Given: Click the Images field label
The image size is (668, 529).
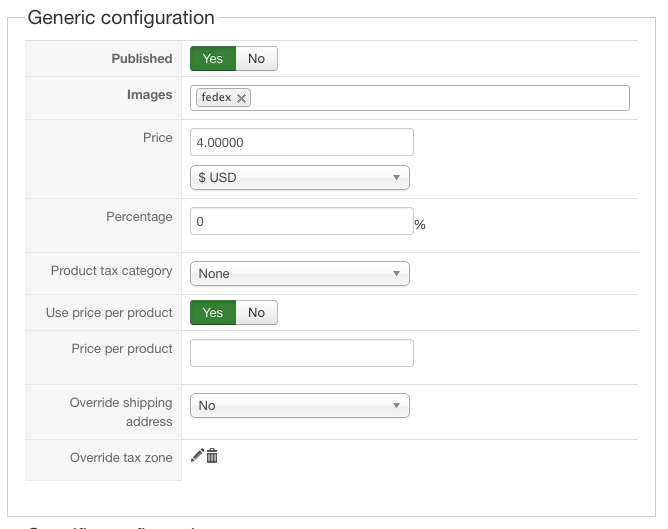Looking at the screenshot, I should pos(149,96).
